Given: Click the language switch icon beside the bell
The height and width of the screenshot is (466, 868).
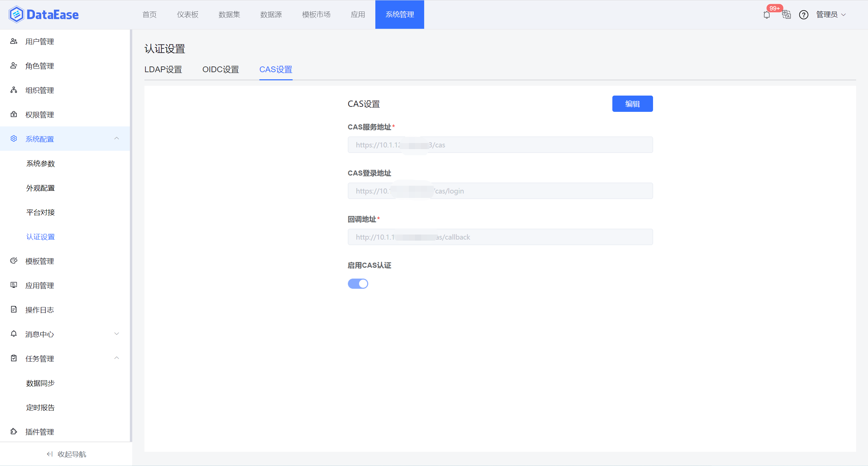Looking at the screenshot, I should [x=786, y=15].
